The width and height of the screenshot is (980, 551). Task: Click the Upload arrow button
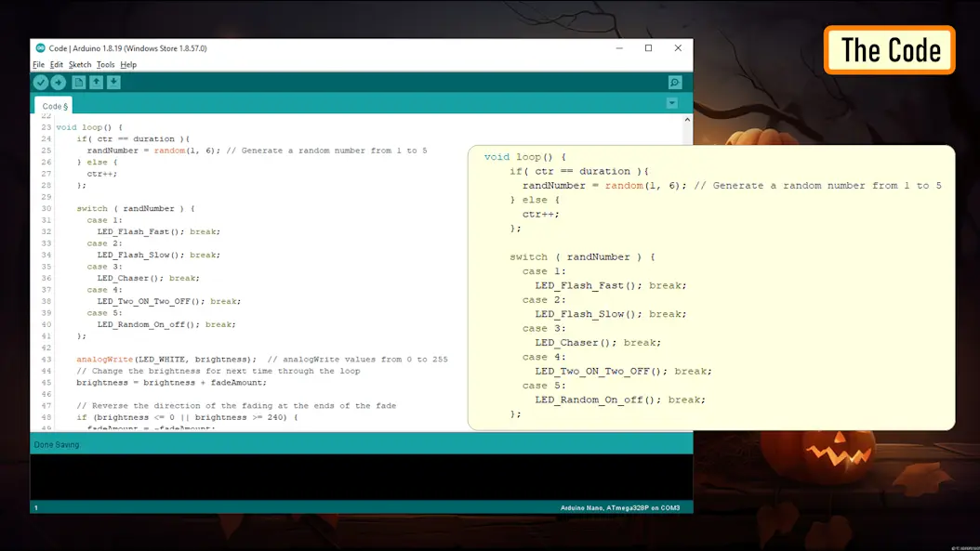[x=59, y=83]
